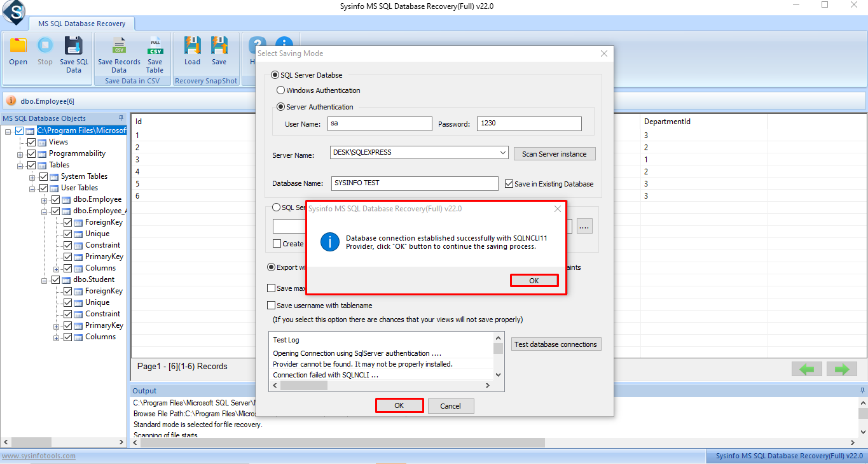
Task: Go to previous page with green left arrow
Action: click(x=806, y=369)
